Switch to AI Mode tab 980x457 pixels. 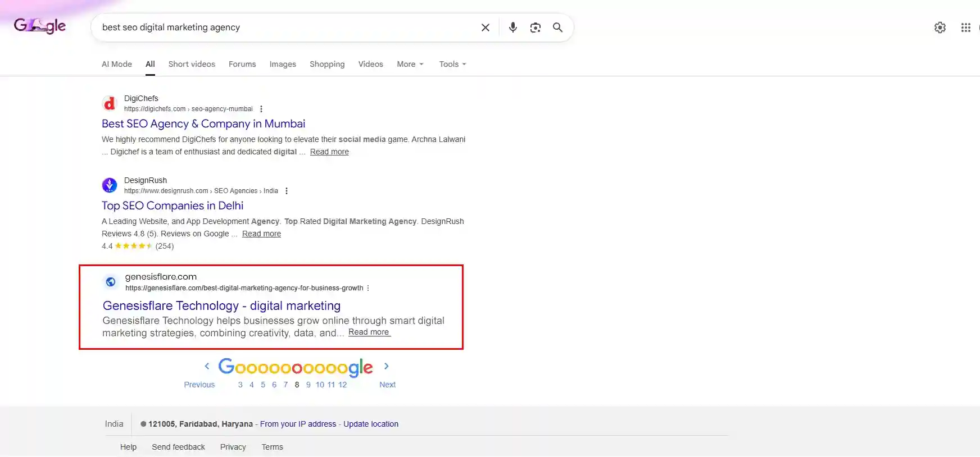[117, 64]
